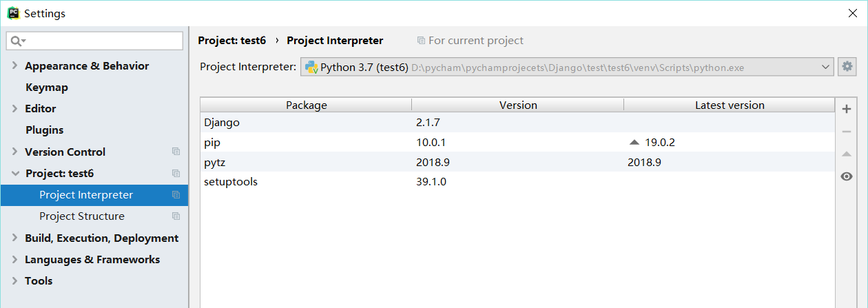
Task: Close the Settings window
Action: pos(852,13)
